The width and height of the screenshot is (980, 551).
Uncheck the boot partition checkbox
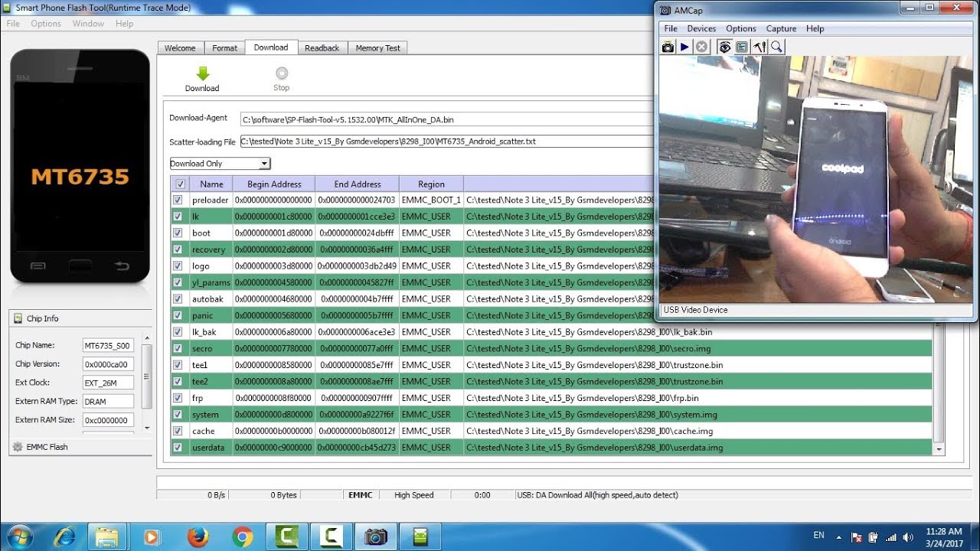coord(178,233)
